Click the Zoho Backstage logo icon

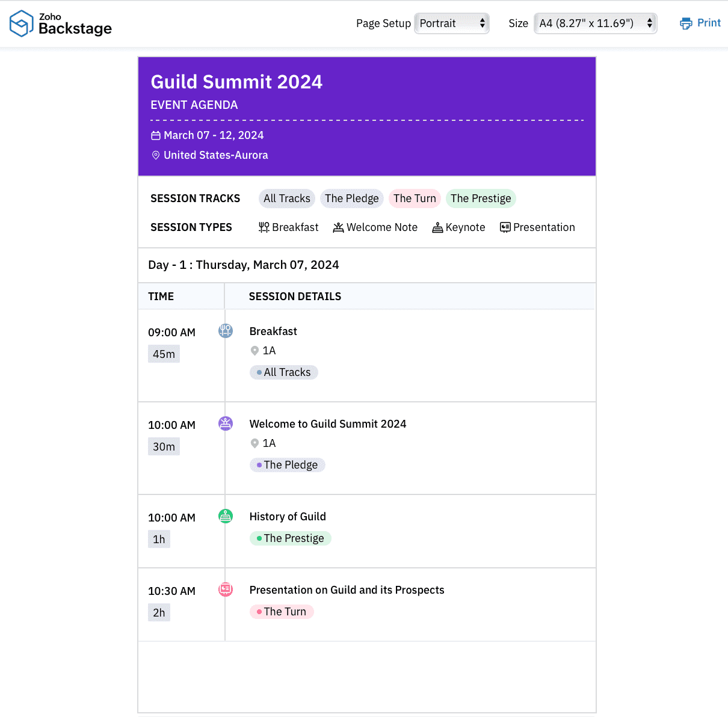point(22,23)
